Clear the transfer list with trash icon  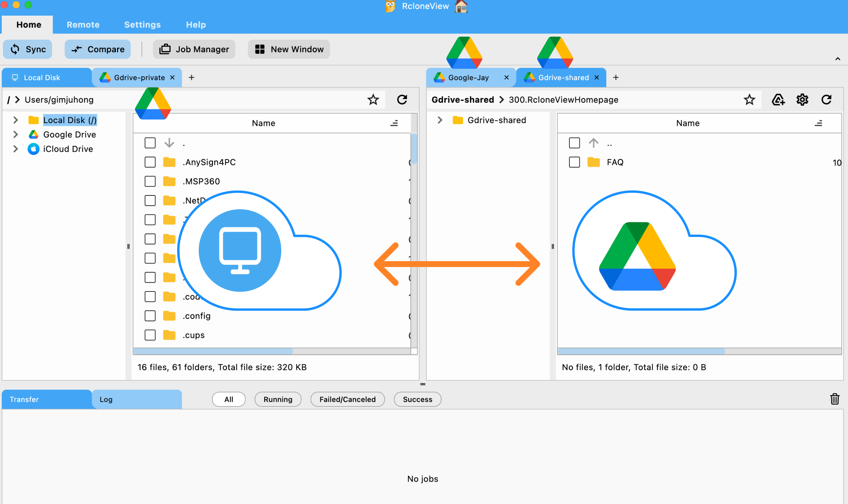point(835,399)
